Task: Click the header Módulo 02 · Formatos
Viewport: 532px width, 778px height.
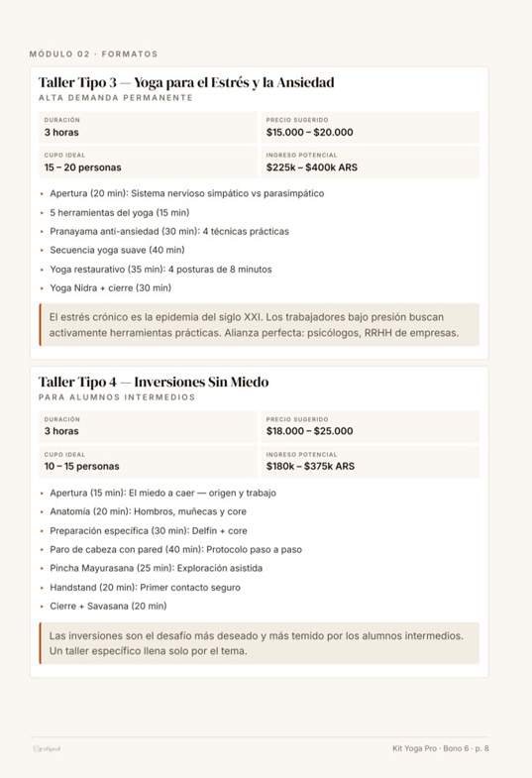Action: click(94, 55)
